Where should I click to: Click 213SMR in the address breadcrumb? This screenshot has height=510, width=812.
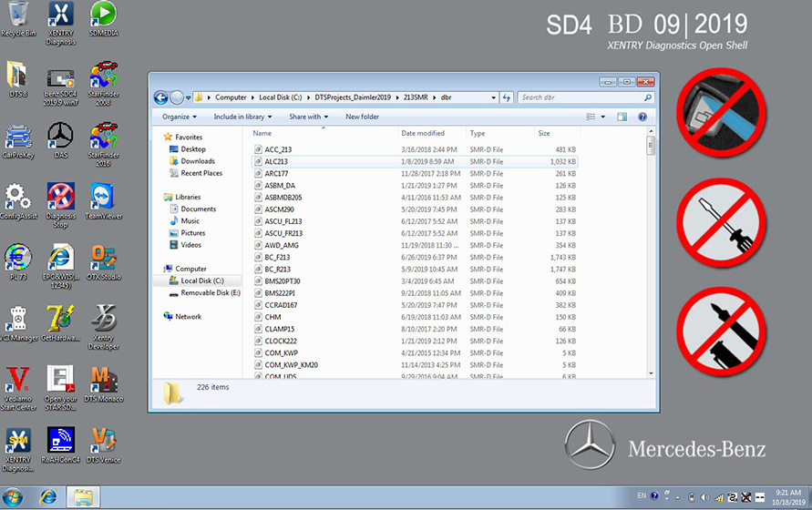point(416,97)
